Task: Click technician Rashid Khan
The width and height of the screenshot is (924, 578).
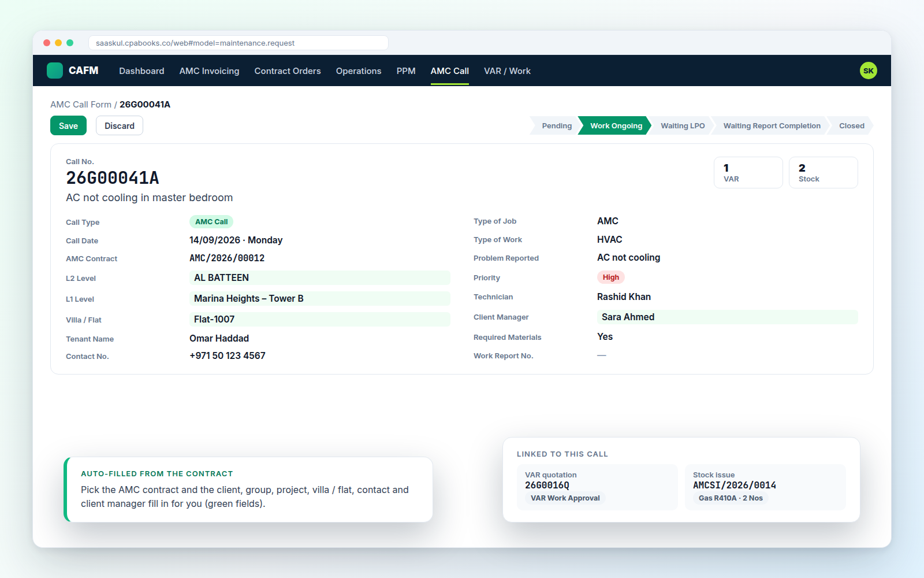Action: click(624, 297)
